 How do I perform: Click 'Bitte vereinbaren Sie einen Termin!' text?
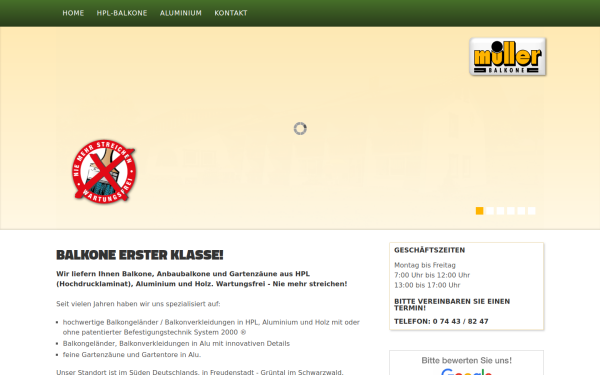click(x=452, y=305)
